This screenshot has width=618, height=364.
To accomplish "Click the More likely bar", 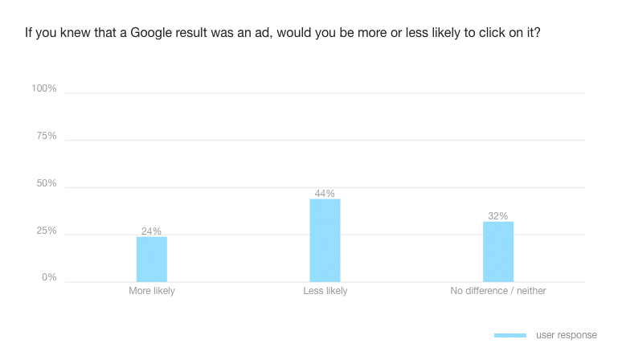I will (x=152, y=259).
